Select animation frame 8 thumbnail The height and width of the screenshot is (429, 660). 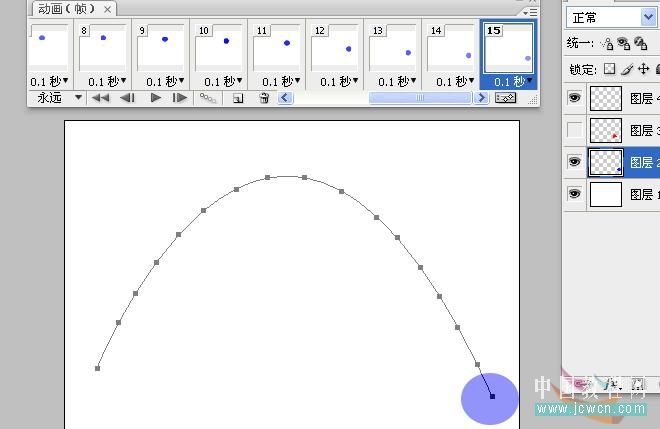(x=102, y=48)
